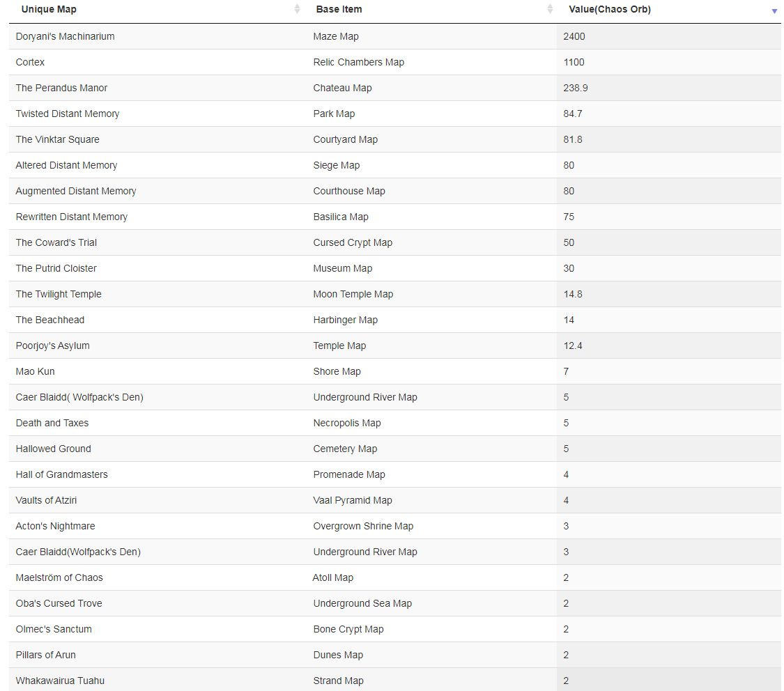The image size is (784, 691).
Task: Sort table by Unique Map arrows icon
Action: click(x=297, y=9)
